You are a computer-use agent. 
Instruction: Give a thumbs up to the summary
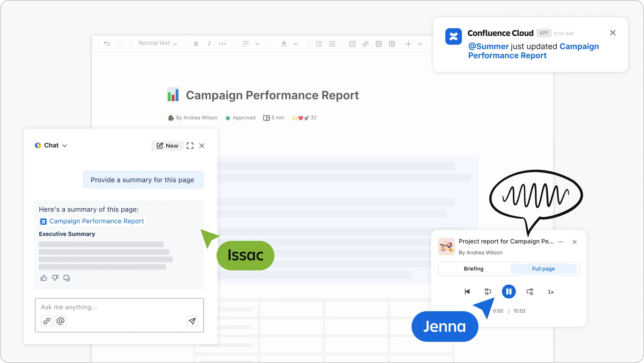click(43, 278)
